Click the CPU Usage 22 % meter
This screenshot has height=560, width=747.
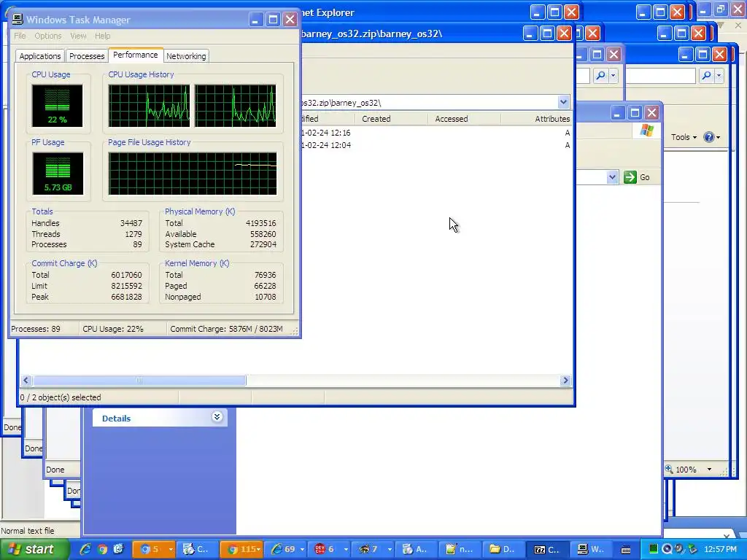coord(57,106)
